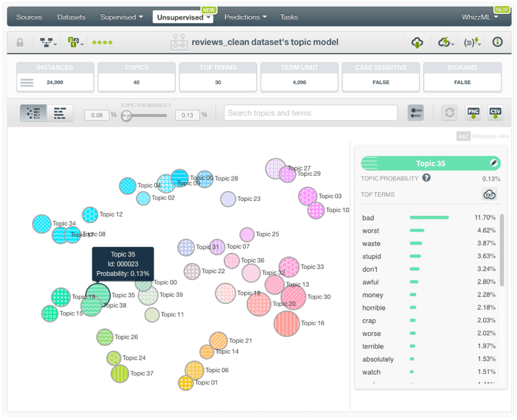This screenshot has width=517, height=420.
Task: Click the Search topics and terms field
Action: tap(310, 113)
